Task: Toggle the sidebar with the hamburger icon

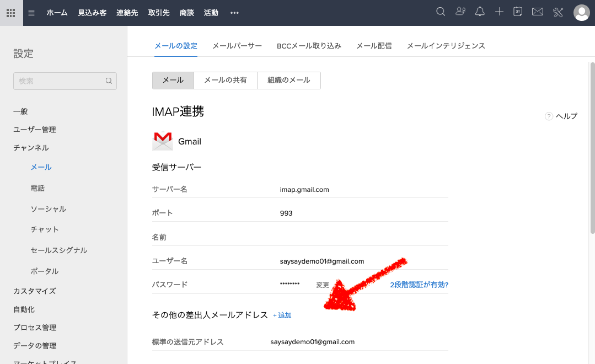Action: pyautogui.click(x=31, y=13)
